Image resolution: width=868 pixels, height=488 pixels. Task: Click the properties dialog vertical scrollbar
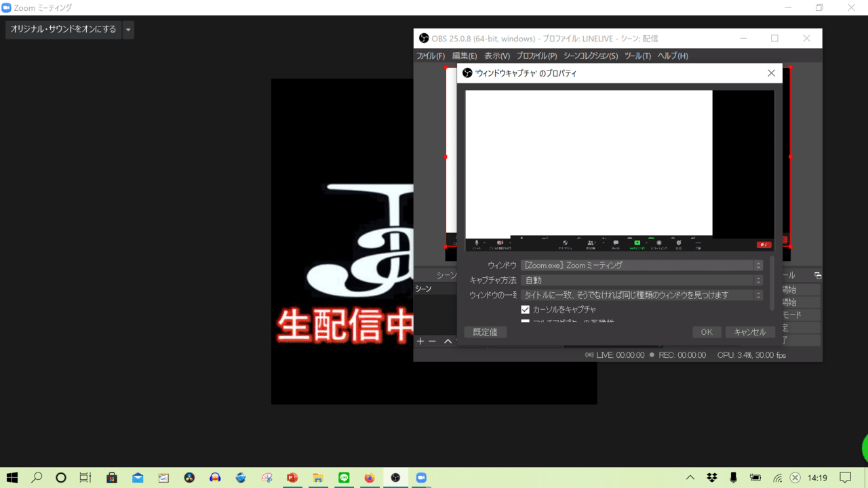click(x=772, y=283)
